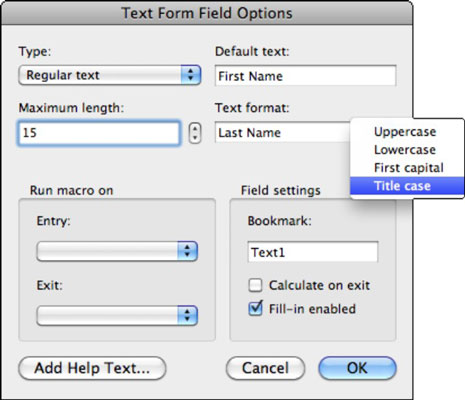Click the Add Help Text button

point(92,368)
